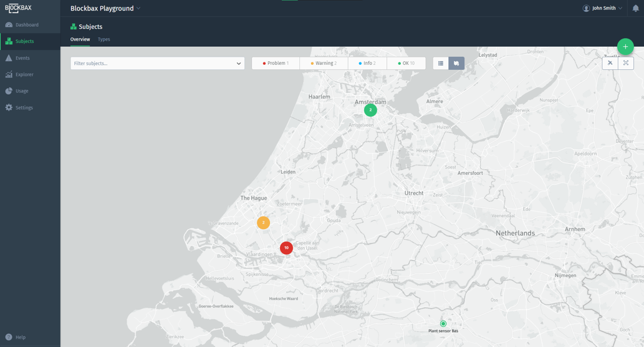Click the Plant sensor Bas map marker
Image resolution: width=644 pixels, height=347 pixels.
click(443, 324)
